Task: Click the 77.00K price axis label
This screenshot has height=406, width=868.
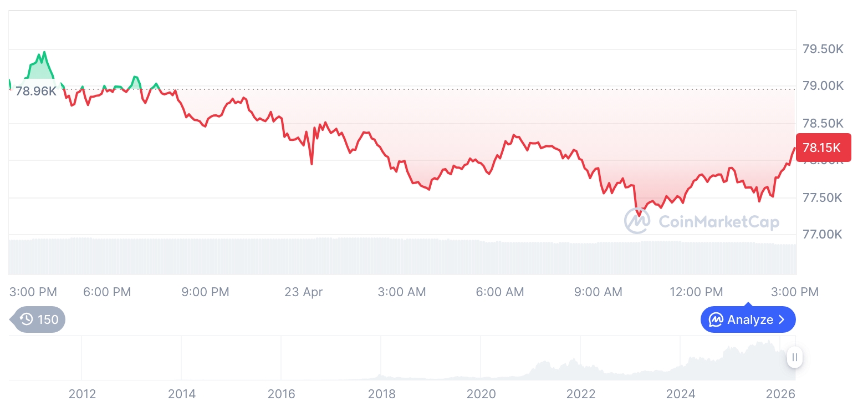Action: tap(823, 235)
